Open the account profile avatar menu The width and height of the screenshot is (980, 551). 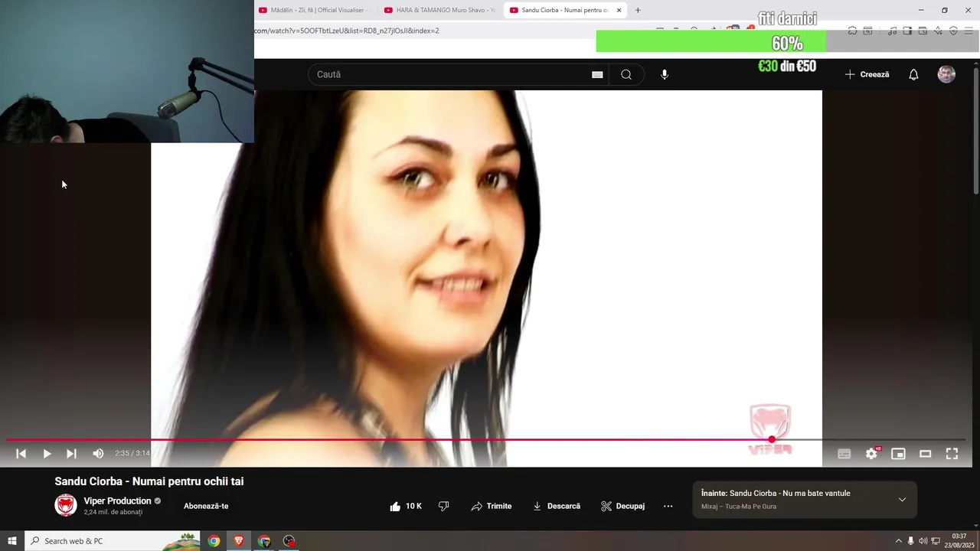[x=946, y=74]
